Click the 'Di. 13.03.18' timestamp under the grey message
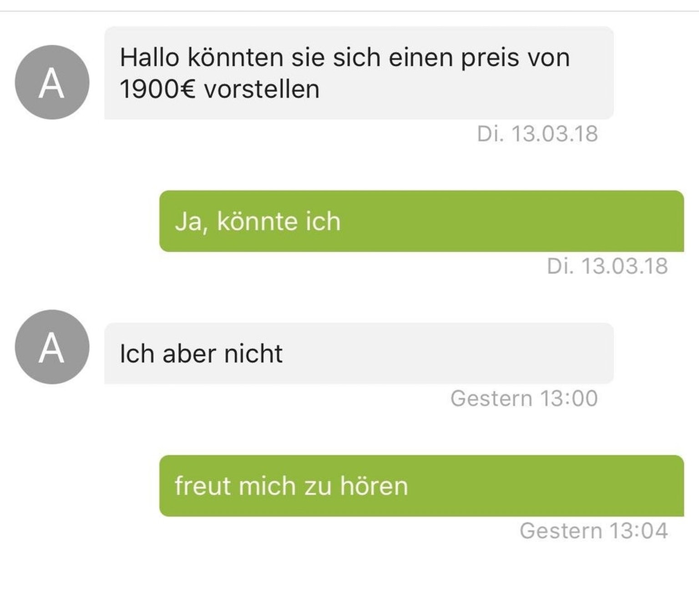The image size is (699, 616). [537, 134]
